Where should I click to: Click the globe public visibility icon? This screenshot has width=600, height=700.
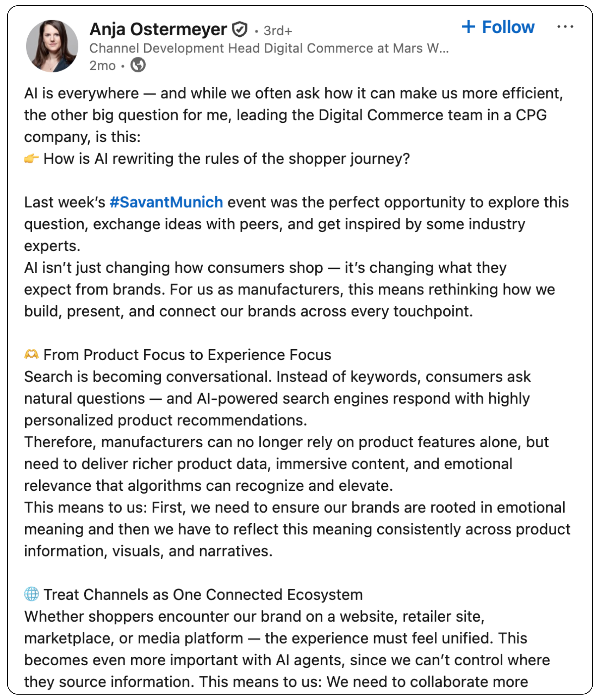tap(138, 65)
